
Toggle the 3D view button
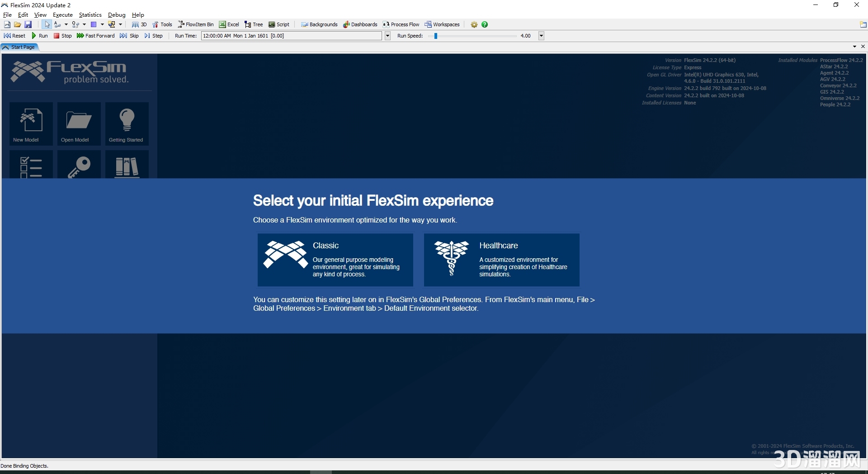[x=139, y=24]
